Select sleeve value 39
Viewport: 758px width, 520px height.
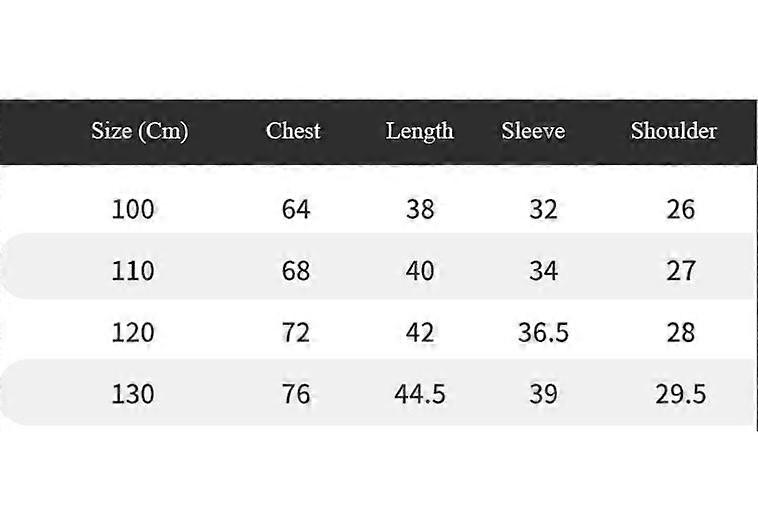click(x=543, y=393)
